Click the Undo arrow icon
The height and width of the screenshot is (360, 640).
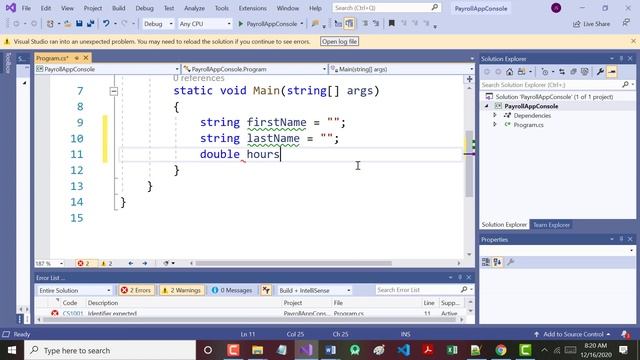(106, 24)
